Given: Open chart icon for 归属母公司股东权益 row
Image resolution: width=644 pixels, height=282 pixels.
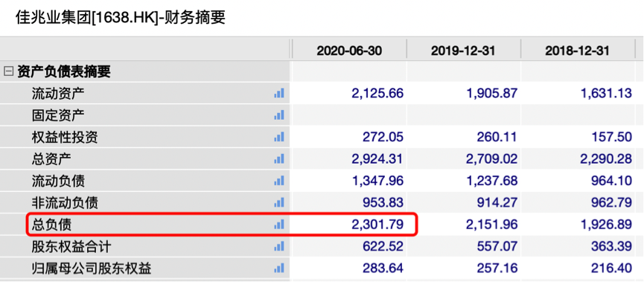Looking at the screenshot, I should click(x=279, y=269).
